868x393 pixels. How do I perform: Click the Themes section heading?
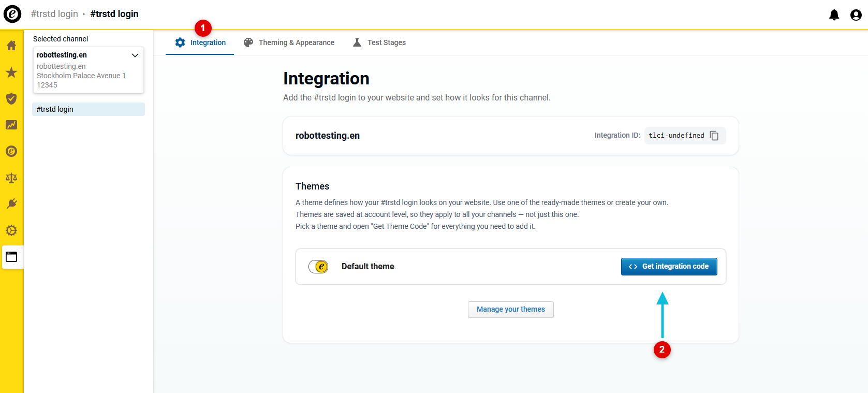pyautogui.click(x=312, y=186)
